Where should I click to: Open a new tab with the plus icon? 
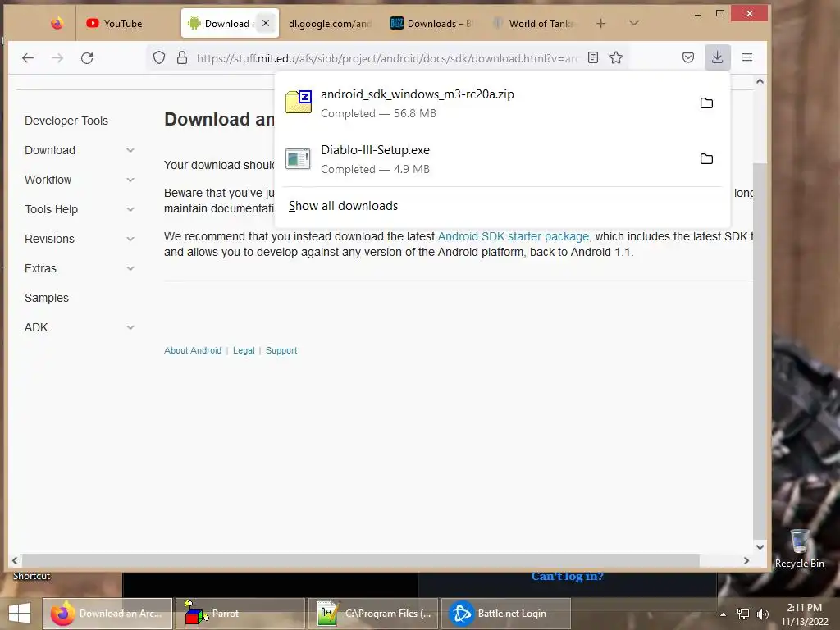click(601, 23)
